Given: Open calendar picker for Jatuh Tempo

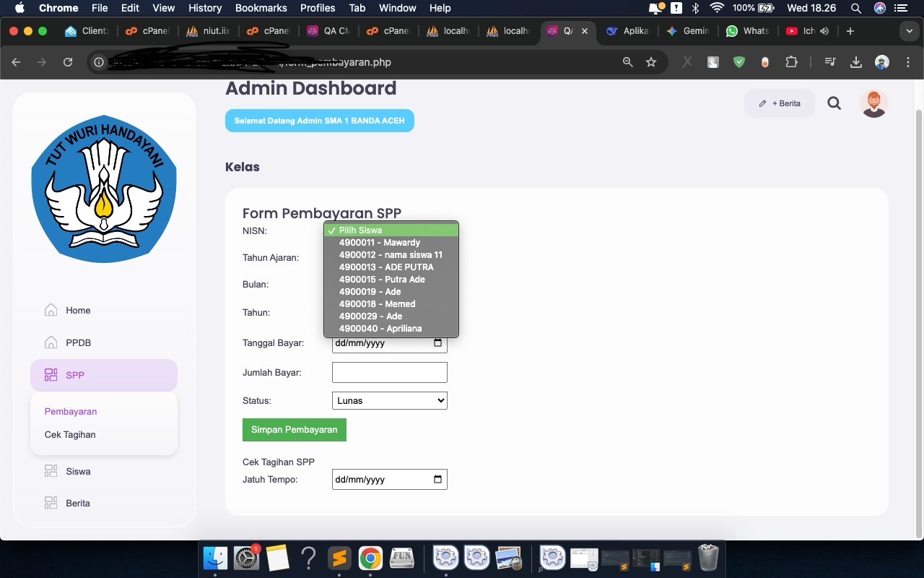Looking at the screenshot, I should (x=437, y=479).
